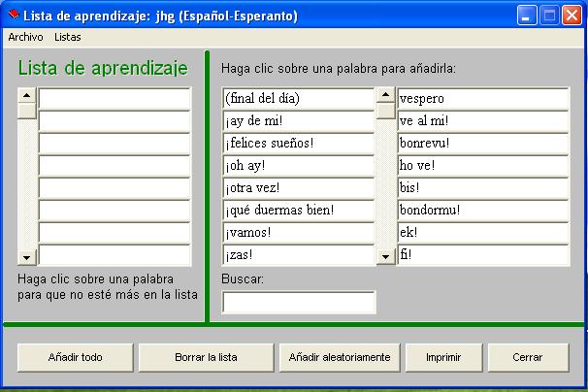Image resolution: width=588 pixels, height=392 pixels.
Task: Click the Añadir todo button
Action: (76, 357)
